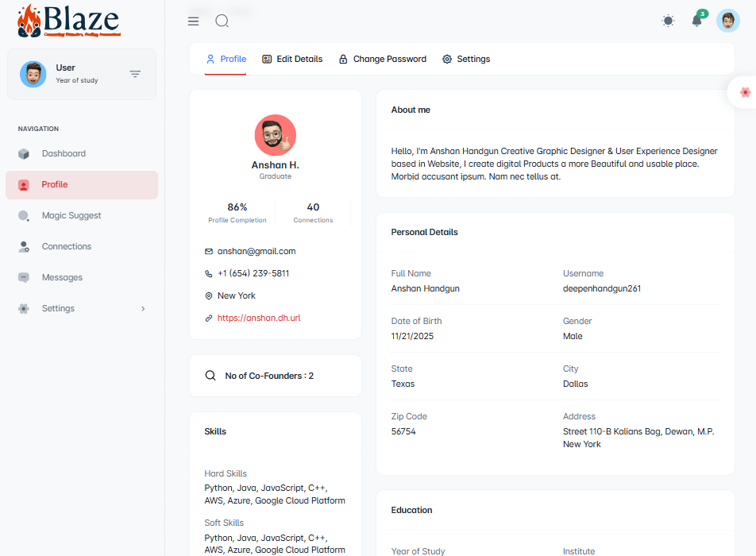Open the https://anshan.dh.url link
Image resolution: width=756 pixels, height=556 pixels.
pos(259,318)
